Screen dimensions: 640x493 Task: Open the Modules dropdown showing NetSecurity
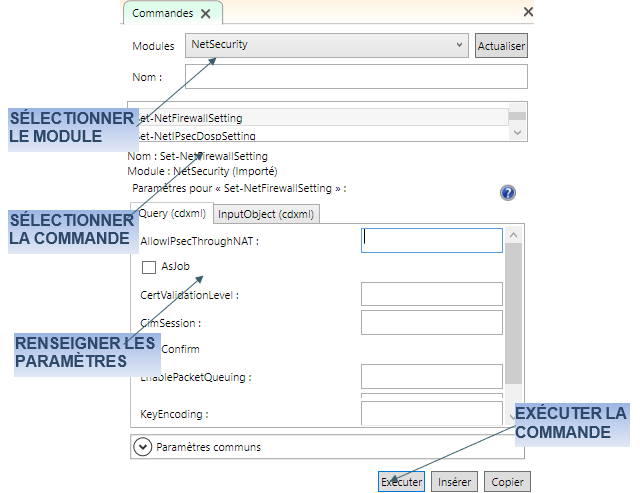327,45
